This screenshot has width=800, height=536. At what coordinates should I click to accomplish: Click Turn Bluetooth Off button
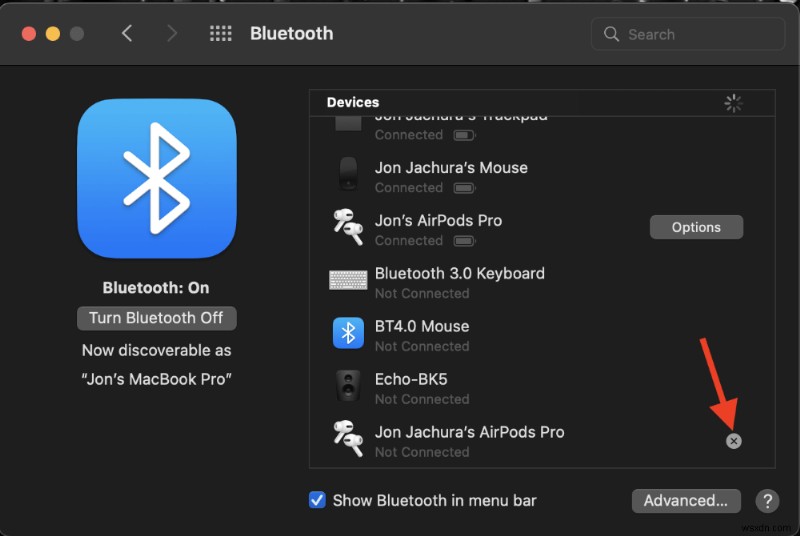[157, 318]
